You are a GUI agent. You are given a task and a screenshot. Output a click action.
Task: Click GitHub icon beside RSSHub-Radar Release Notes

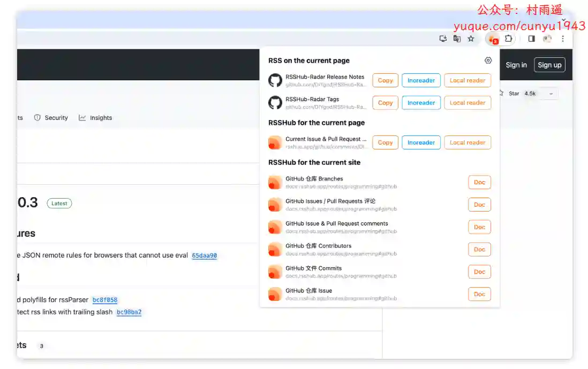tap(275, 80)
